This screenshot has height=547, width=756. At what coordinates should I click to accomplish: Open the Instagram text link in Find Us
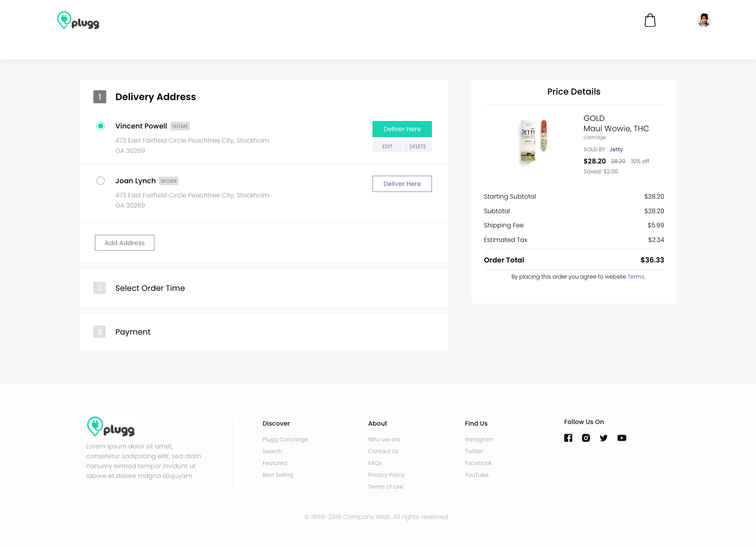coord(479,439)
